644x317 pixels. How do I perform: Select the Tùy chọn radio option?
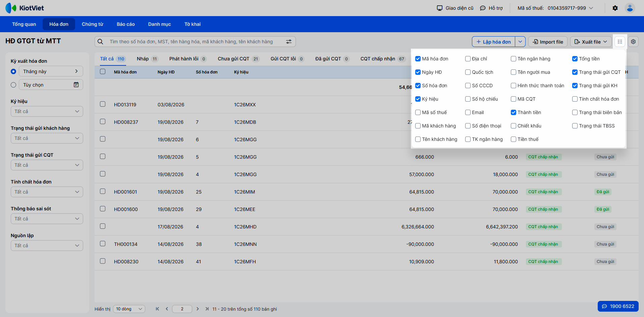coord(13,85)
